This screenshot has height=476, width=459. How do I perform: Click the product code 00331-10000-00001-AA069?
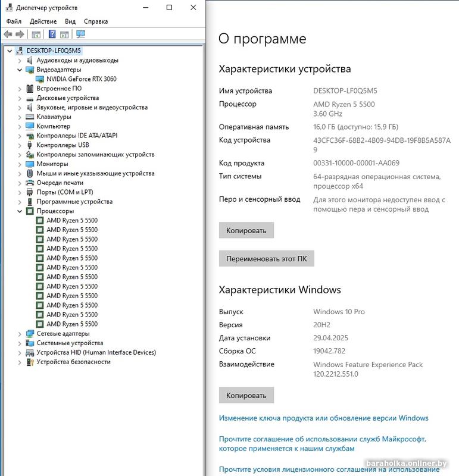point(357,163)
